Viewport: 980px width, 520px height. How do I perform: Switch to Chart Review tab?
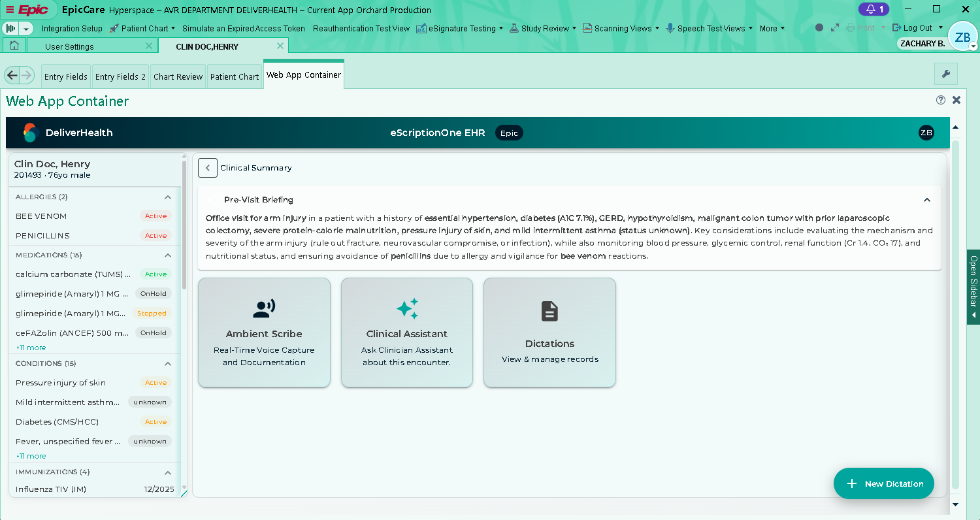[178, 76]
